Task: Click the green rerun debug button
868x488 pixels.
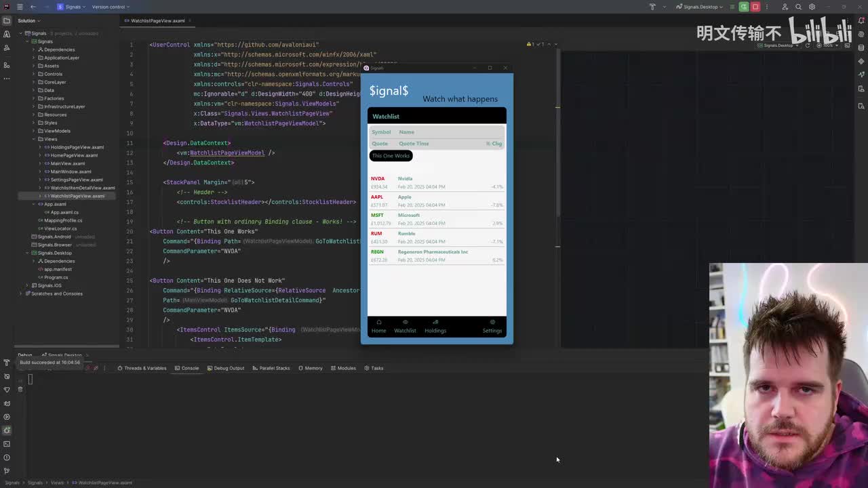Action: (744, 7)
